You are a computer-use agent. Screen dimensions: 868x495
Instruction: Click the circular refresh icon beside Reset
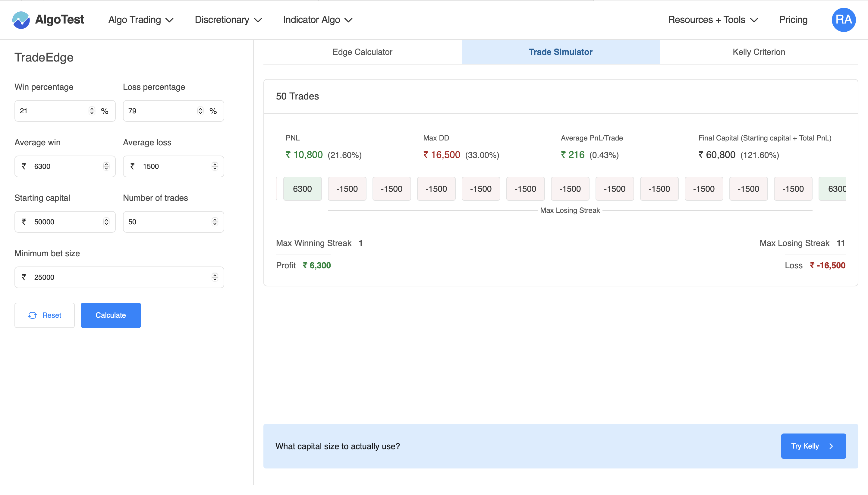[x=33, y=315]
